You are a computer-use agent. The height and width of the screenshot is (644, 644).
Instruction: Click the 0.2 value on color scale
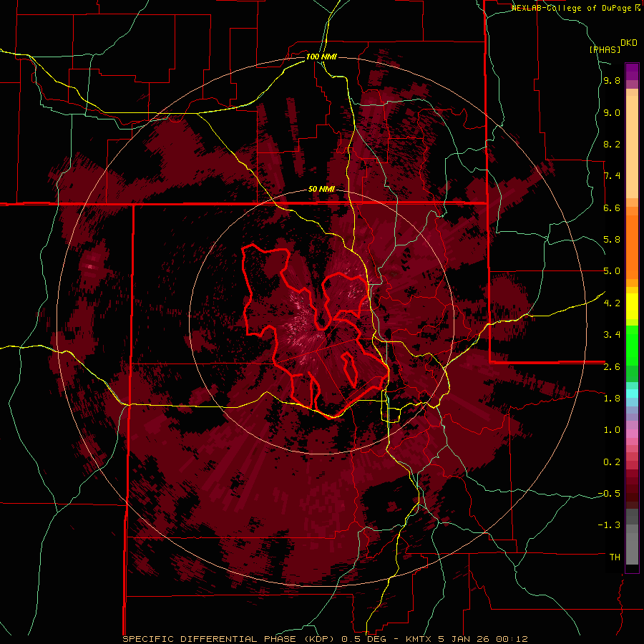[x=612, y=462]
